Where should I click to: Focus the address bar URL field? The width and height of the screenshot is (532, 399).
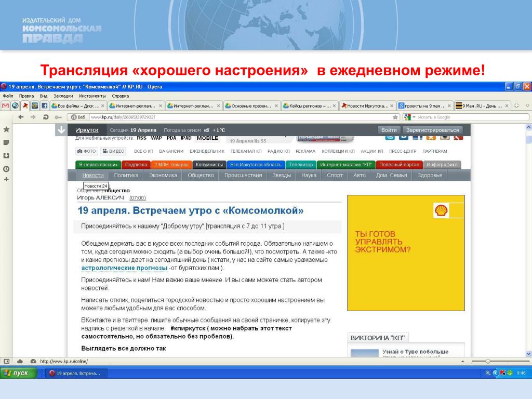[241, 117]
